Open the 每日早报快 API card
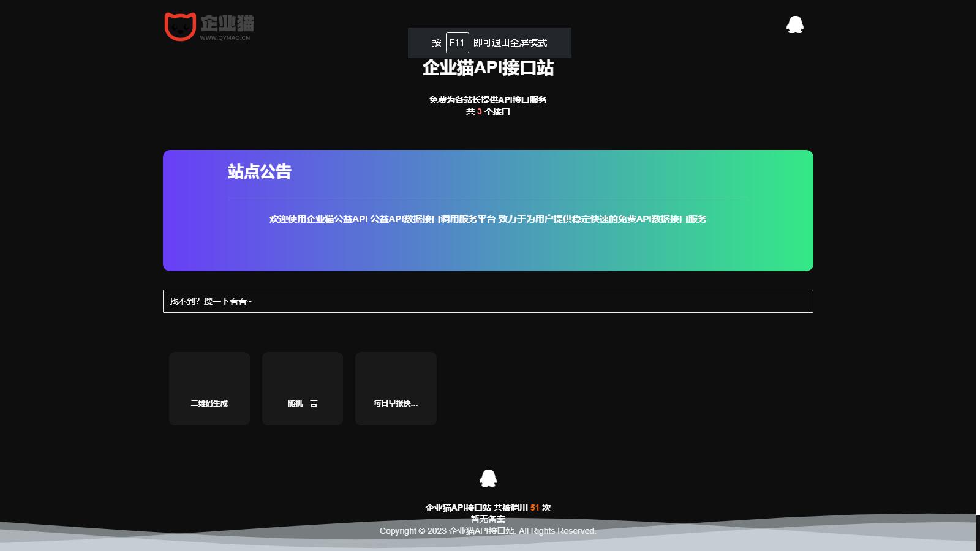Viewport: 980px width, 551px height. [395, 388]
